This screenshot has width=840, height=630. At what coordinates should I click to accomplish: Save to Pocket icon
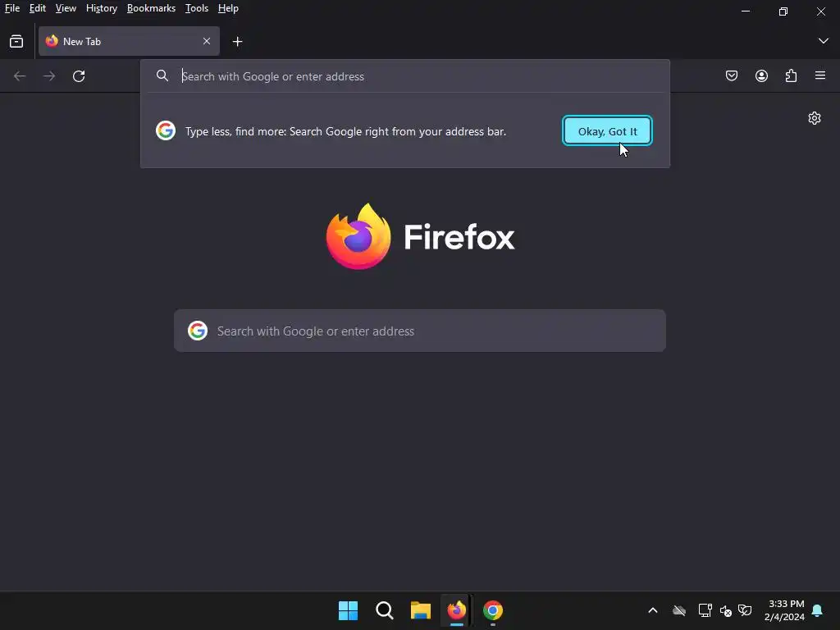point(731,75)
